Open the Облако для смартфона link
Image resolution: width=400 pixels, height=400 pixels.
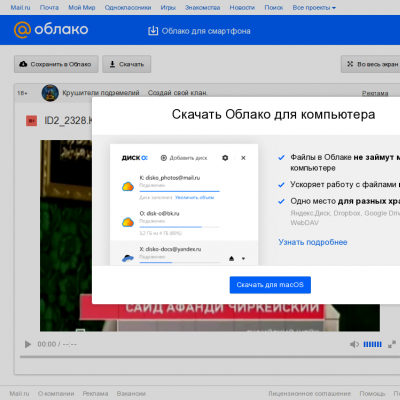(206, 31)
